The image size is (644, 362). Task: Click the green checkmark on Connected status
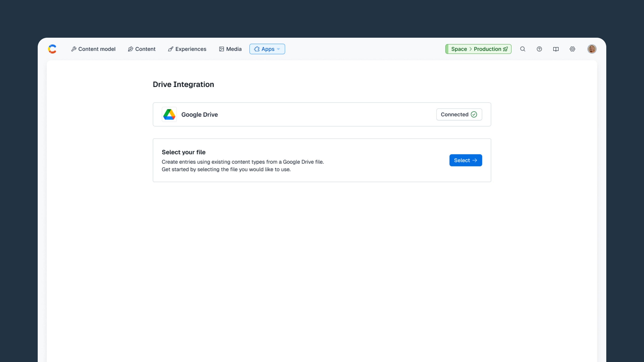[x=474, y=115]
